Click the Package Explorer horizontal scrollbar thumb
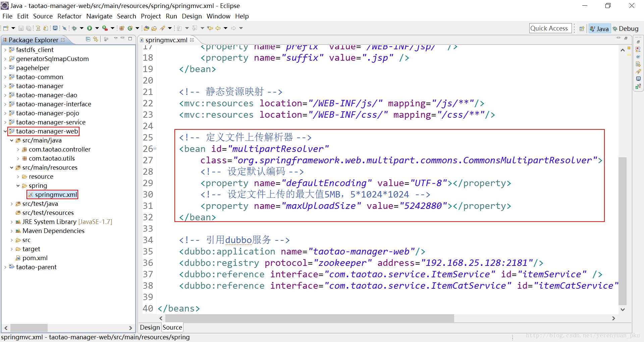This screenshot has height=342, width=644. (x=29, y=328)
